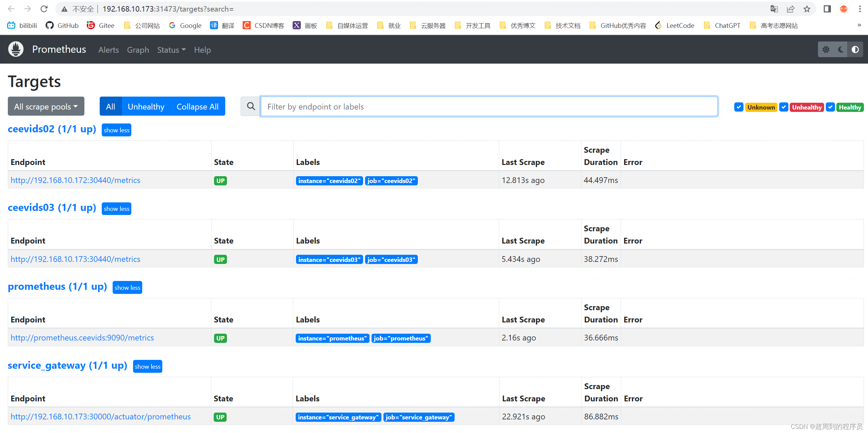
Task: Open the browser profile avatar
Action: [x=844, y=9]
